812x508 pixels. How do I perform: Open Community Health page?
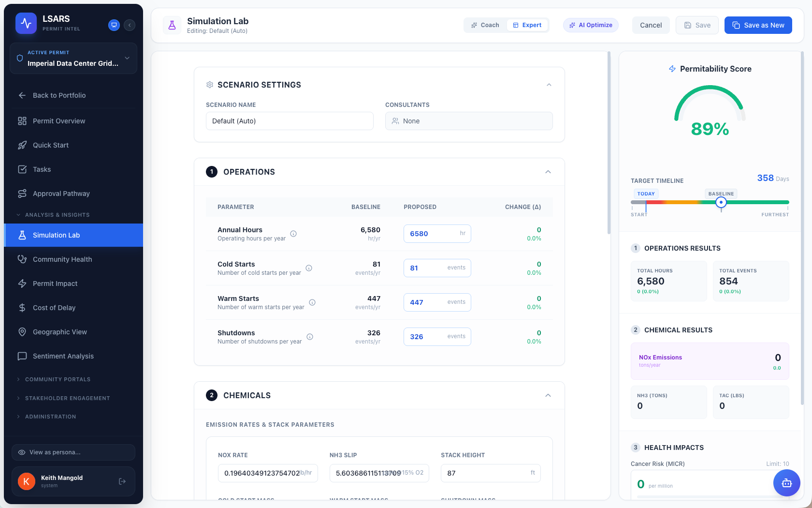(x=73, y=259)
